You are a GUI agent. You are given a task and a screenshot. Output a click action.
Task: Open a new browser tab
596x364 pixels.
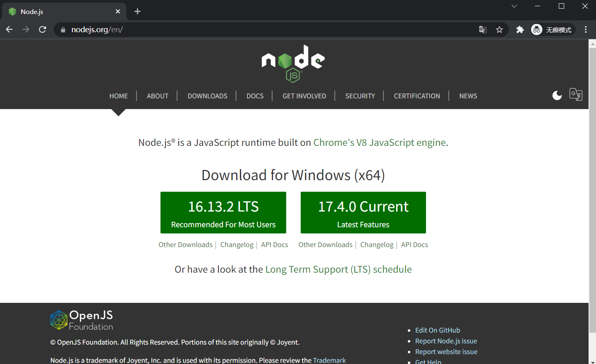[138, 12]
